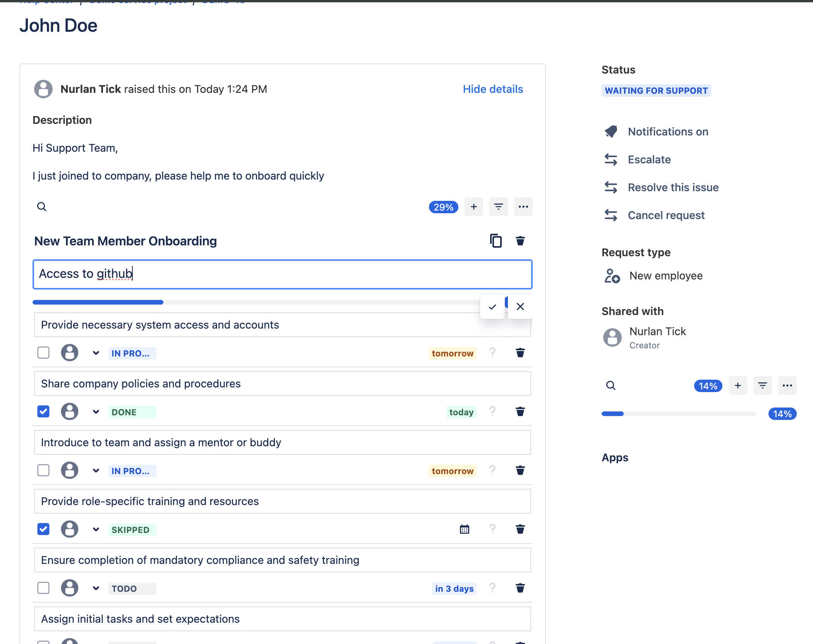The image size is (813, 644).
Task: Uncheck the Share company policies checkbox
Action: (x=43, y=411)
